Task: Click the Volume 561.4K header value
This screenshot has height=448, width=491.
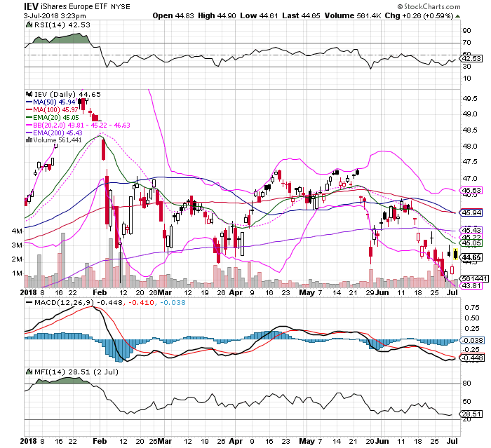Action: pyautogui.click(x=353, y=15)
